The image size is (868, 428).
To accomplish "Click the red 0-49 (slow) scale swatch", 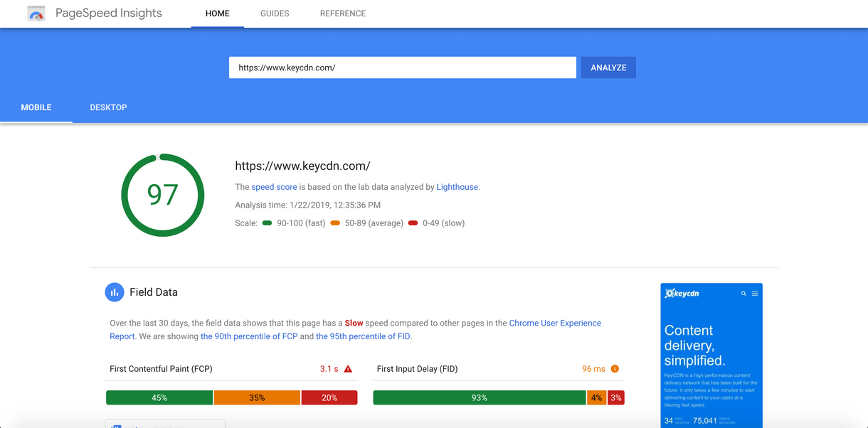I will pos(413,223).
